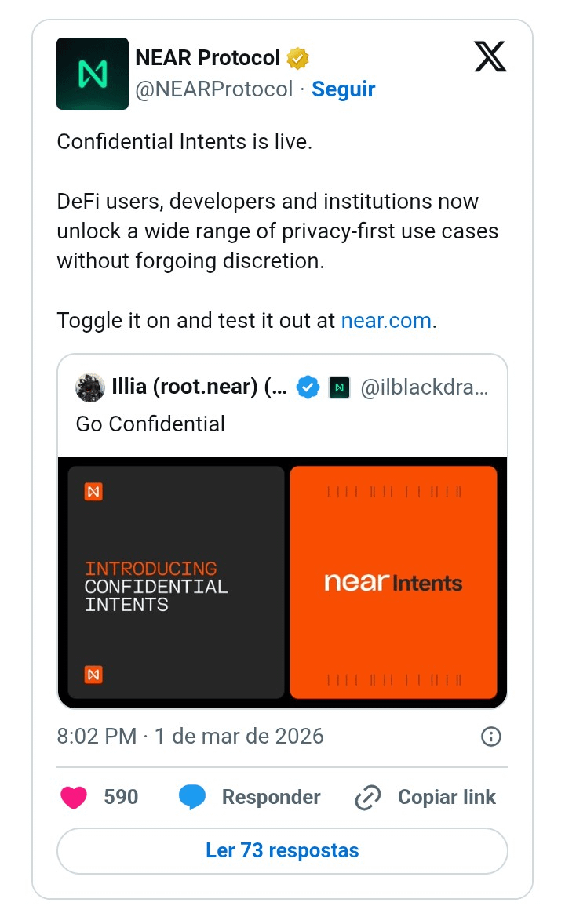Like the tweet with heart icon

coord(74,798)
